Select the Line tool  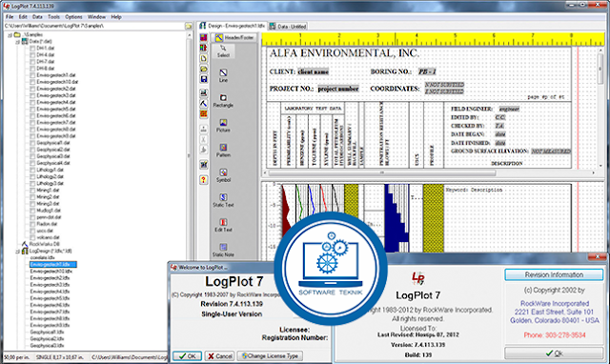pos(223,75)
